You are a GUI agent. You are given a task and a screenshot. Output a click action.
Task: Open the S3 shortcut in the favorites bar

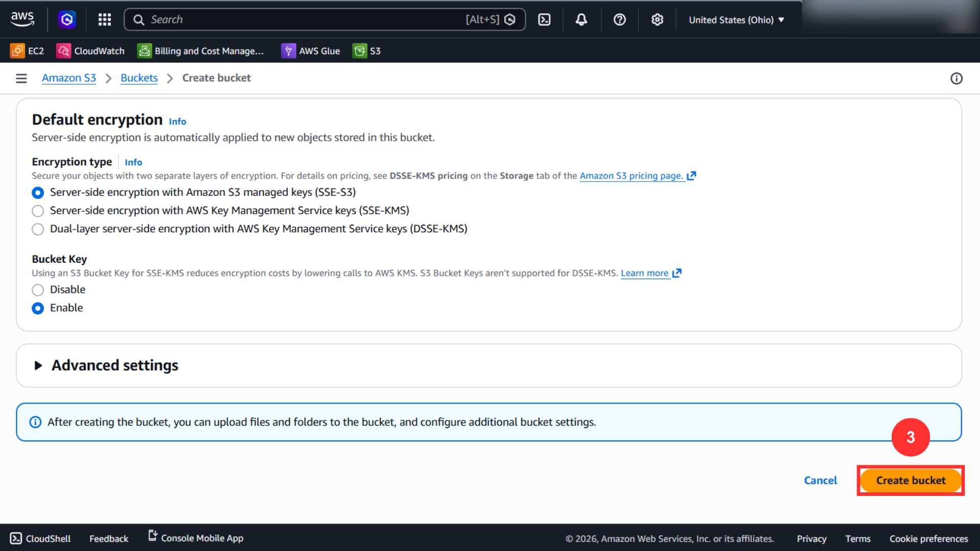(x=366, y=51)
